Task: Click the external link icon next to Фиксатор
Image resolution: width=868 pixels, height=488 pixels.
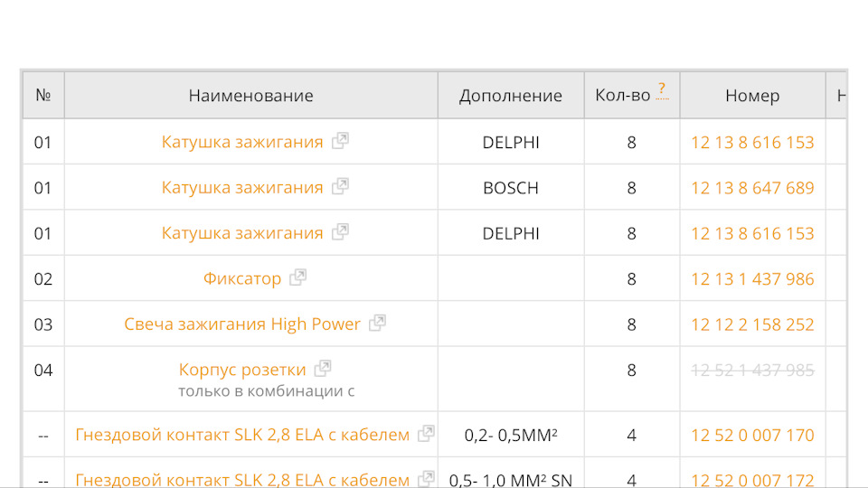Action: click(x=297, y=278)
